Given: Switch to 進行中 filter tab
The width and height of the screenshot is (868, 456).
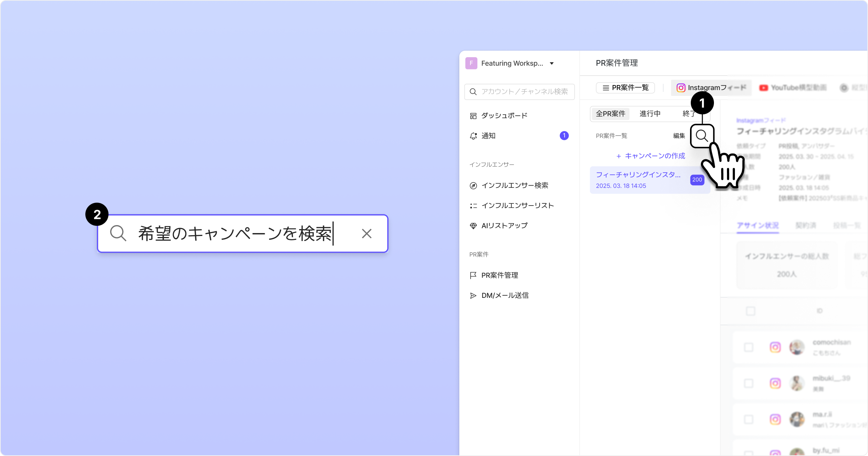Looking at the screenshot, I should tap(650, 114).
